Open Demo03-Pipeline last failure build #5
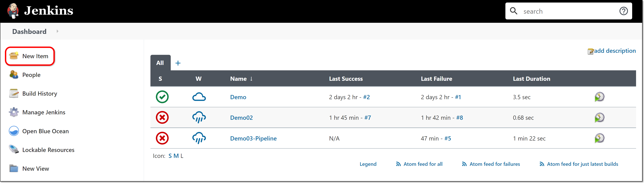 [x=447, y=138]
